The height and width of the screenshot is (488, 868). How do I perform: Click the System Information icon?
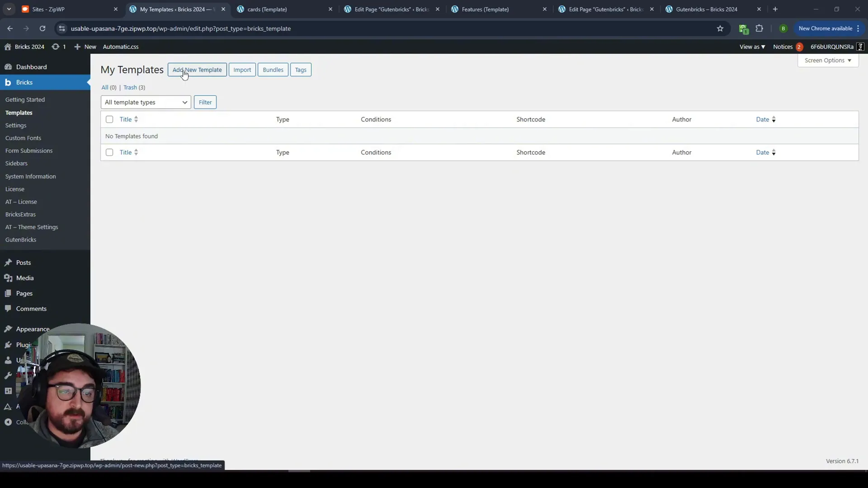30,176
